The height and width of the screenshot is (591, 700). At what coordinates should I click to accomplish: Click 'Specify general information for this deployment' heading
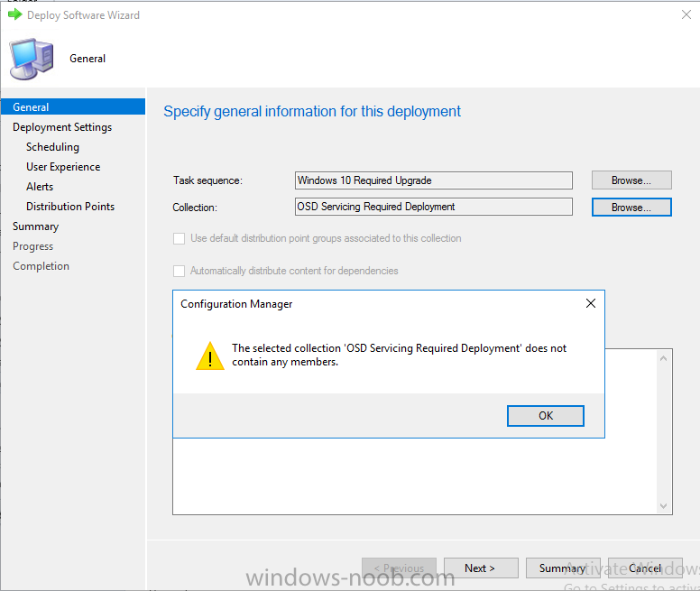[312, 111]
